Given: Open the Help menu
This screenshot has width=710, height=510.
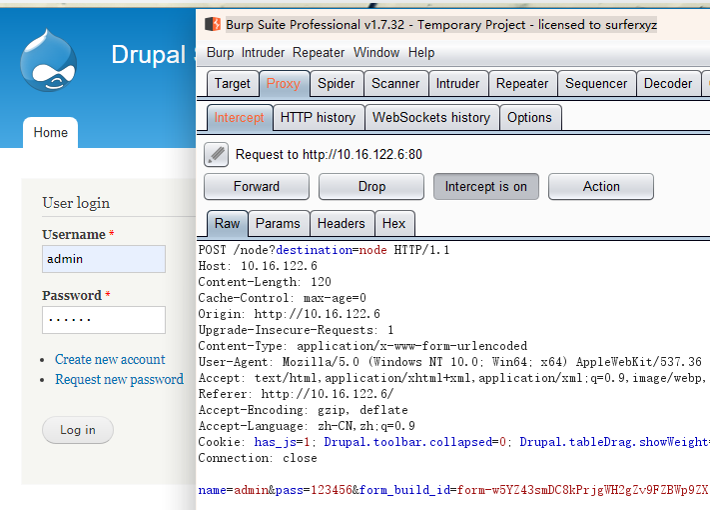Looking at the screenshot, I should click(x=421, y=53).
